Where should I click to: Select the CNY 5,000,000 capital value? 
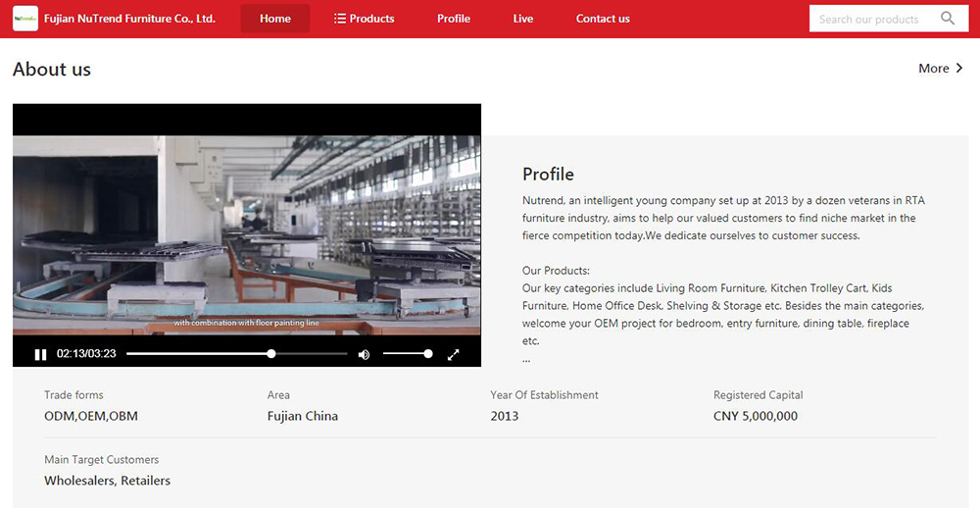point(756,416)
